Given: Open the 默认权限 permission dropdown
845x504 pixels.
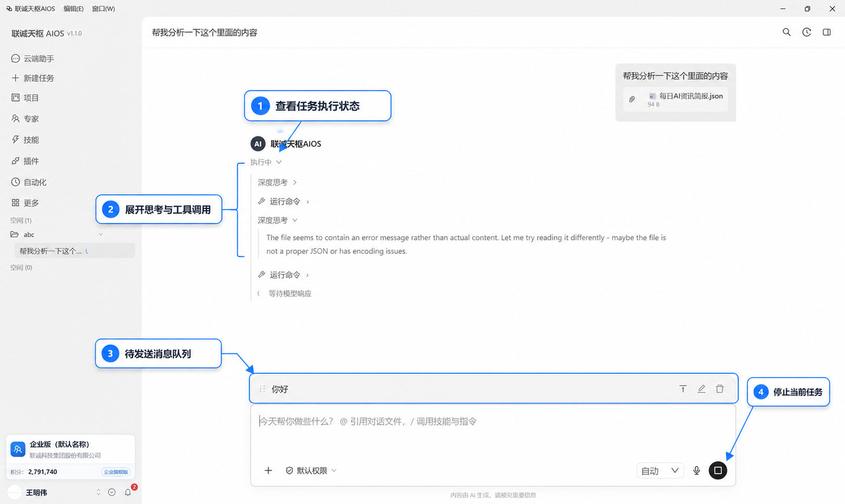Looking at the screenshot, I should click(311, 471).
